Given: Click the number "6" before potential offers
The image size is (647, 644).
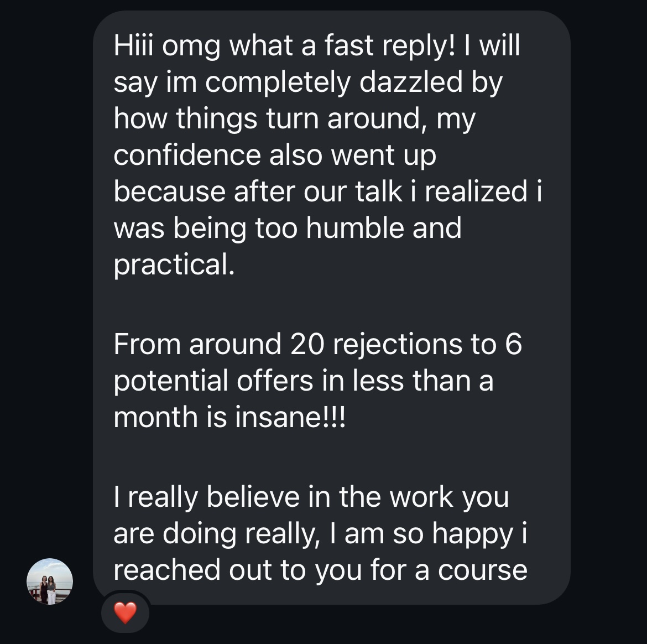Looking at the screenshot, I should pos(513,344).
